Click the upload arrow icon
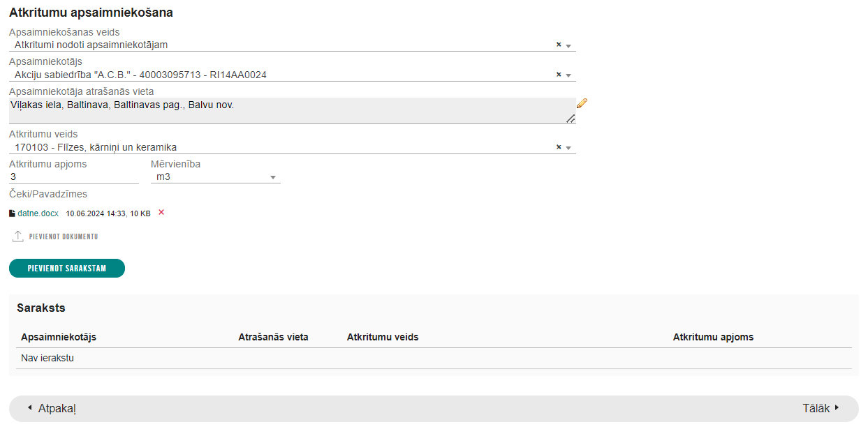868x429 pixels. 18,236
